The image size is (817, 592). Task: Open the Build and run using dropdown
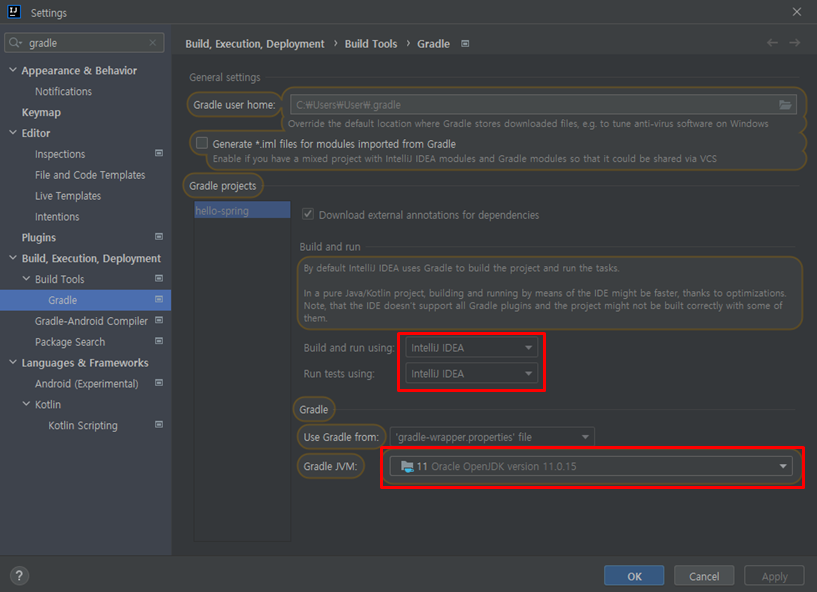click(472, 348)
